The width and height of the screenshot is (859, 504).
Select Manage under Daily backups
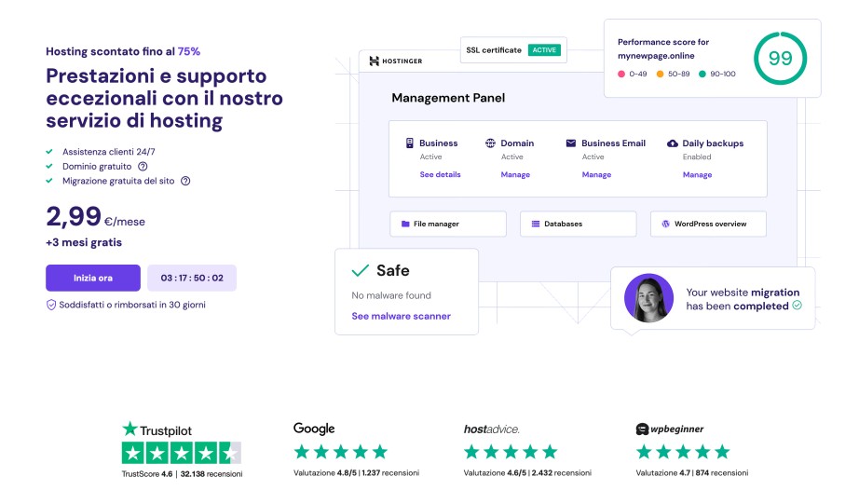697,174
